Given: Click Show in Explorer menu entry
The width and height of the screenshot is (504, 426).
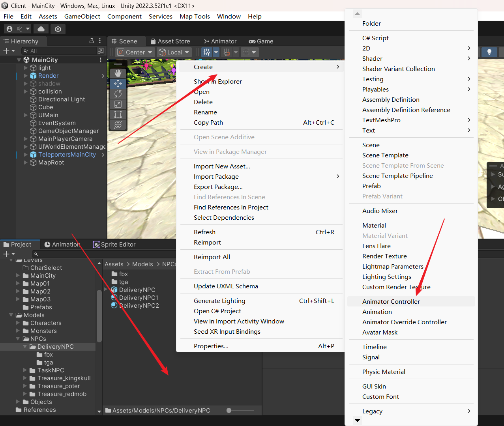Looking at the screenshot, I should point(217,81).
